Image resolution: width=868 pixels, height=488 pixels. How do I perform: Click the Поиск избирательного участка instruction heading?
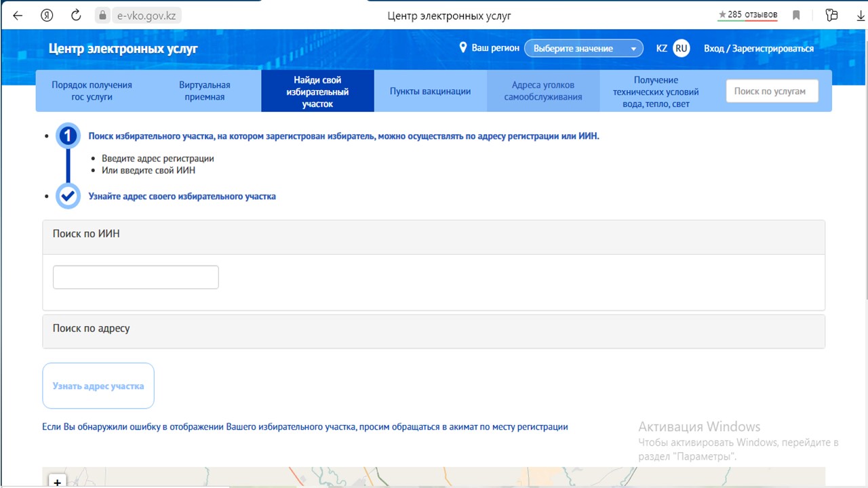tap(344, 136)
